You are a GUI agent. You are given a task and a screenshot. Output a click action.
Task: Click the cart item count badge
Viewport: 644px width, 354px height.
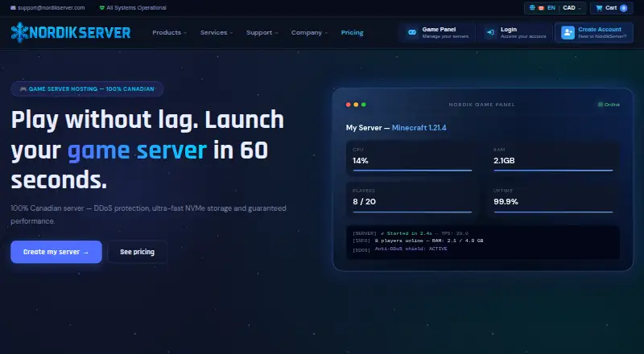(623, 8)
